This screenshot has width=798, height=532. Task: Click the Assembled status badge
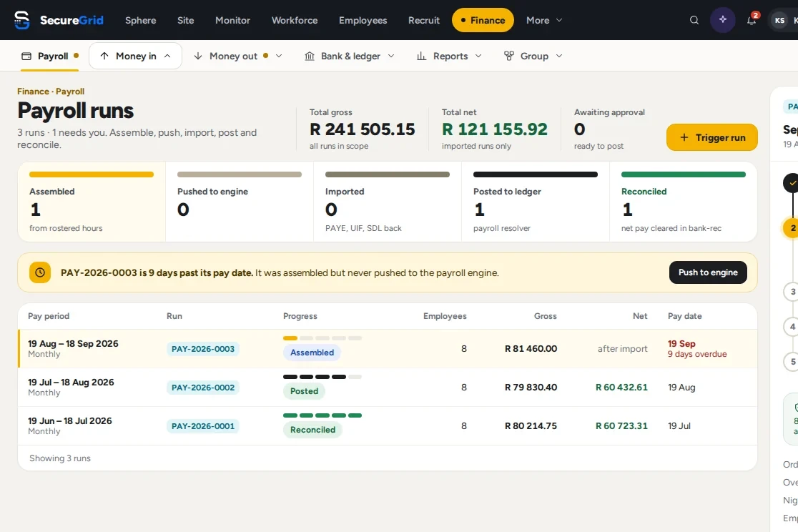pyautogui.click(x=312, y=353)
